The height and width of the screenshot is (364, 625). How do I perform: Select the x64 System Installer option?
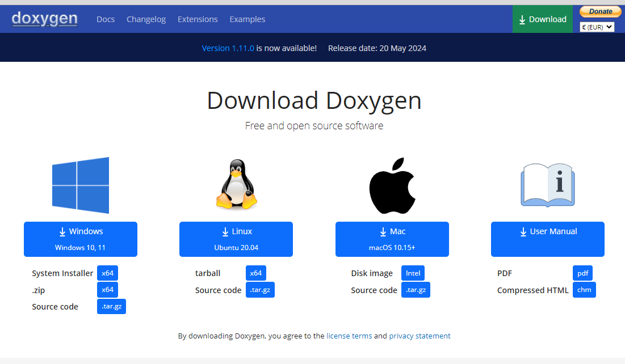[x=107, y=273]
